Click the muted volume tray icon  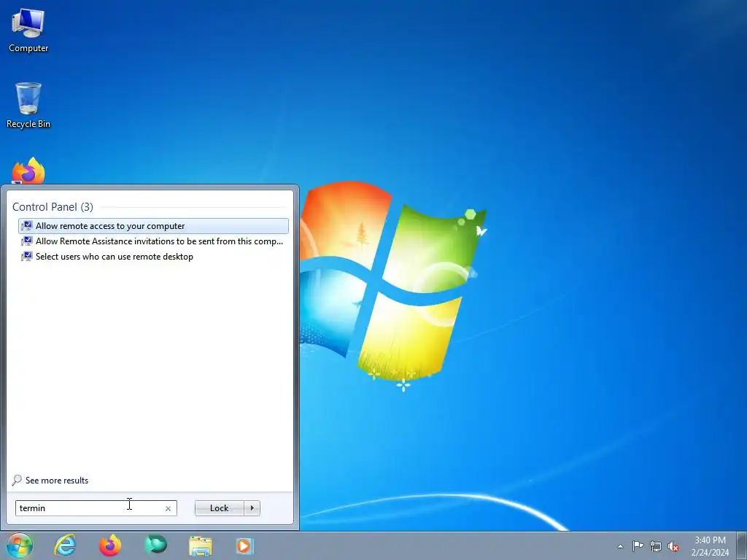[x=673, y=546]
